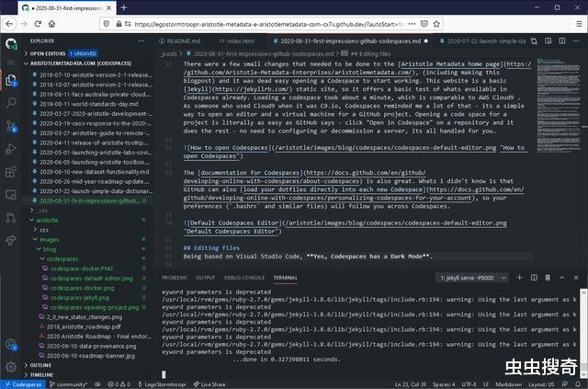
Task: Click the Codespaces remote indicator in status bar
Action: tap(23, 384)
